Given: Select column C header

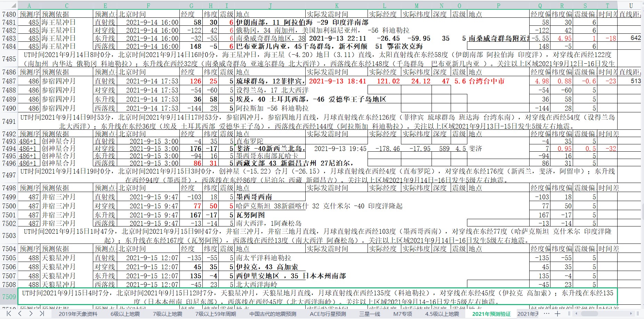Looking at the screenshot, I should [x=67, y=6].
